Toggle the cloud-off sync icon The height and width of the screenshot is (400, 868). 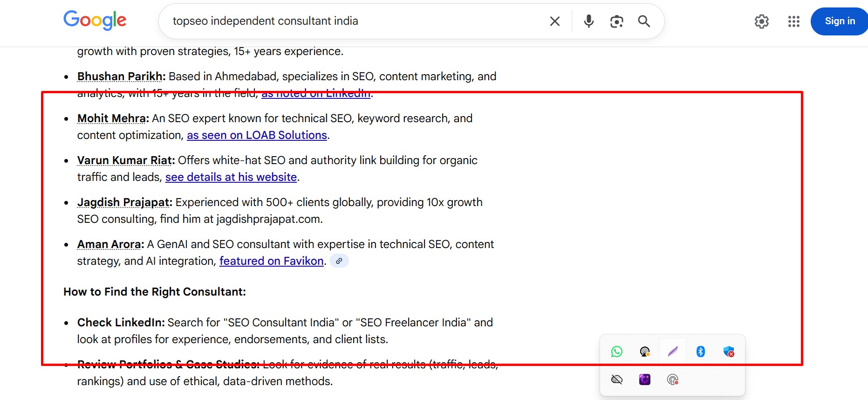[616, 379]
